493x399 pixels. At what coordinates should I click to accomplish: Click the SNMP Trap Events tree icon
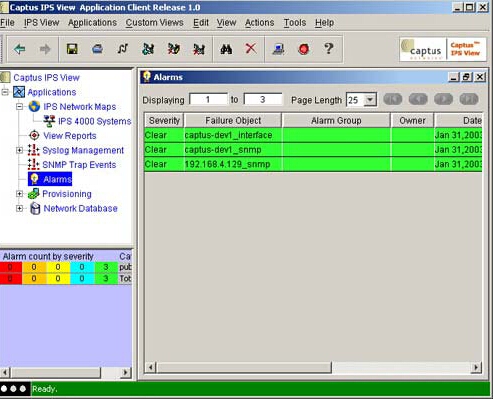coord(33,164)
